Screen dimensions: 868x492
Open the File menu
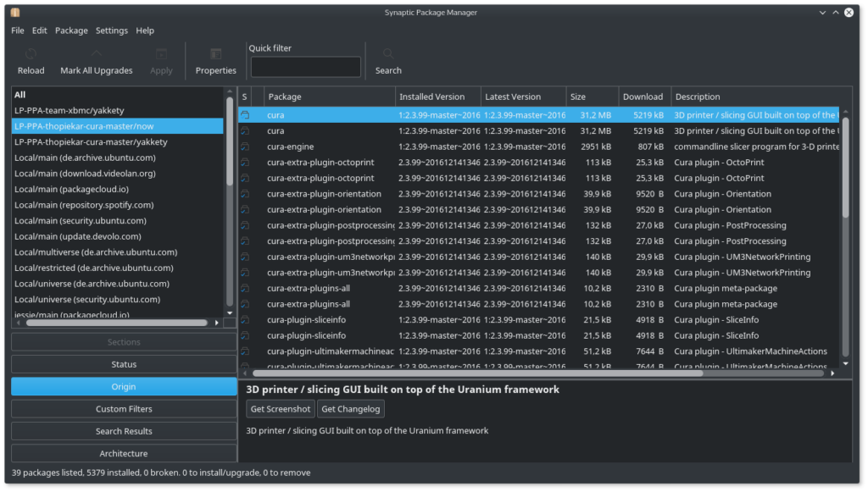point(18,30)
